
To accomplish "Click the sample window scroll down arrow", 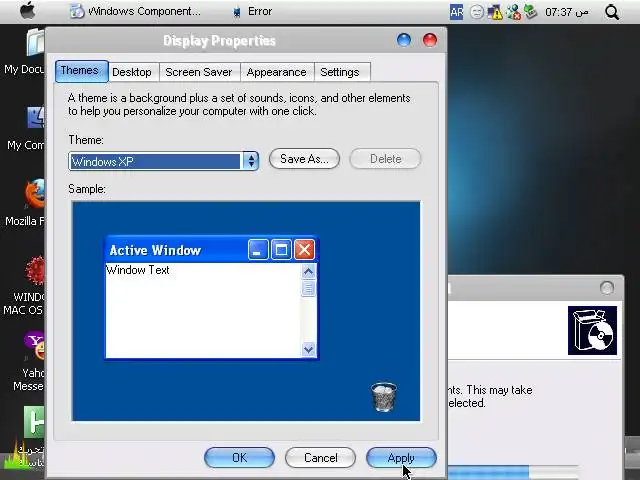I will 309,349.
